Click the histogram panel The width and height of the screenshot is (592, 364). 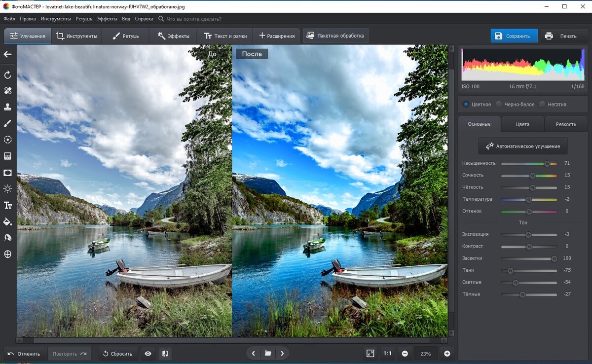pos(523,65)
